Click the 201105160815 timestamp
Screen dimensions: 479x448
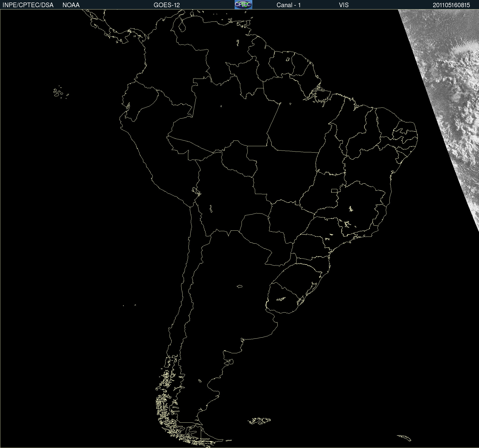[451, 5]
